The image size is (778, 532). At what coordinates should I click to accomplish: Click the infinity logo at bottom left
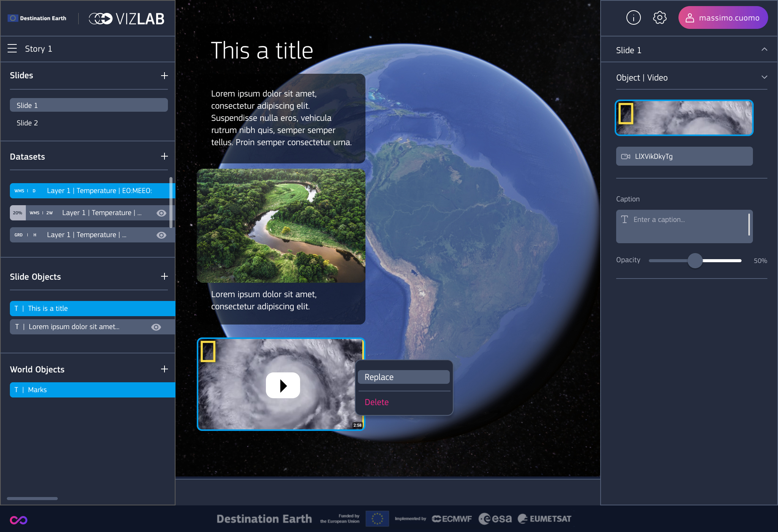tap(18, 520)
